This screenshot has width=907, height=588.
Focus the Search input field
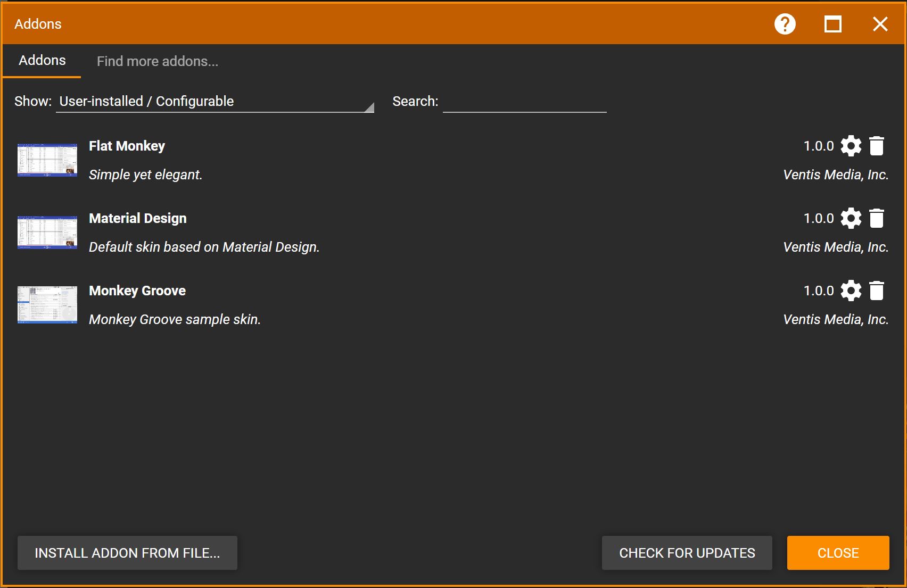click(524, 102)
